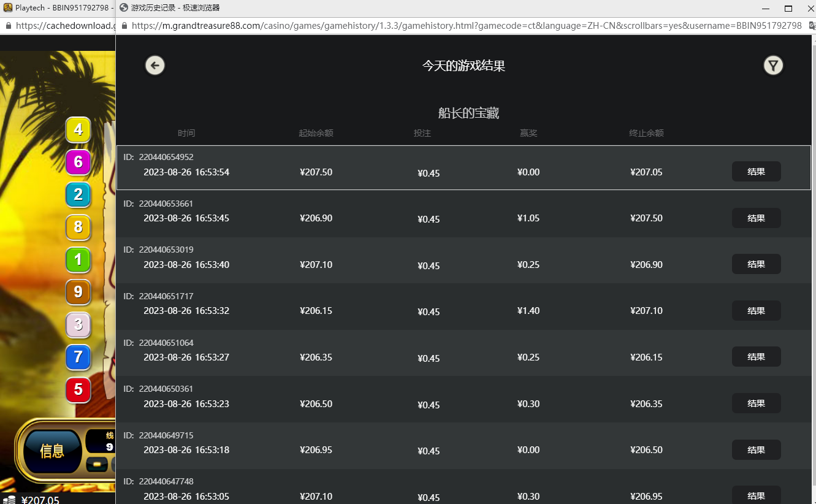Click the ¥1.40 win amount
The width and height of the screenshot is (816, 504).
pos(528,311)
